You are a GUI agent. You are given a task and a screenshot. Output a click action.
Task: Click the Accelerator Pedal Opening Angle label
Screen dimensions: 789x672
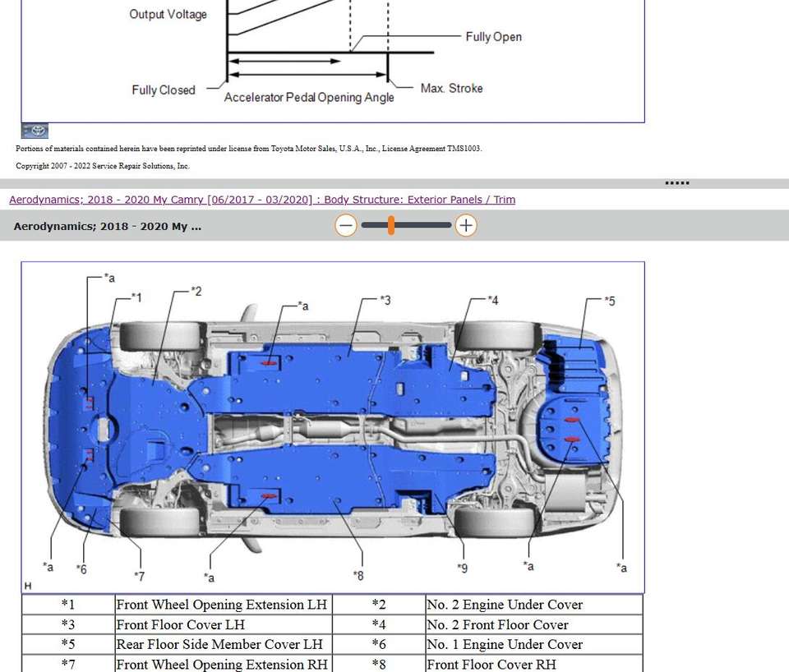(309, 97)
